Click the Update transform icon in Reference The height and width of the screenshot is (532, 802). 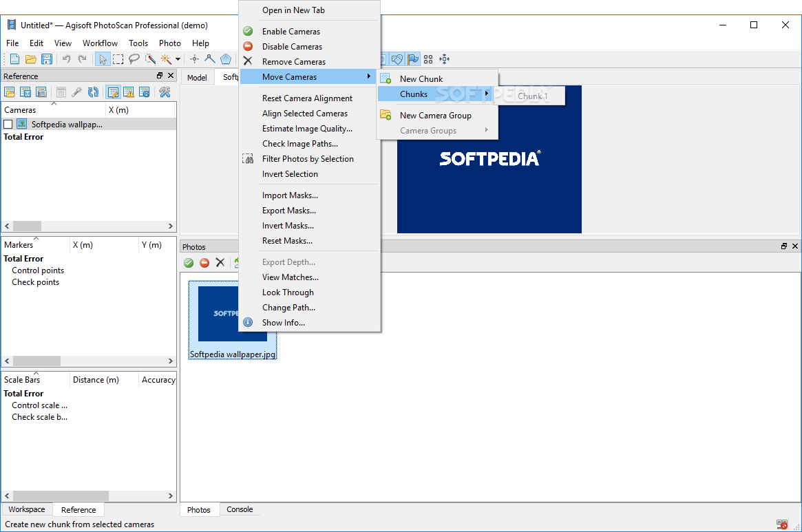93,92
